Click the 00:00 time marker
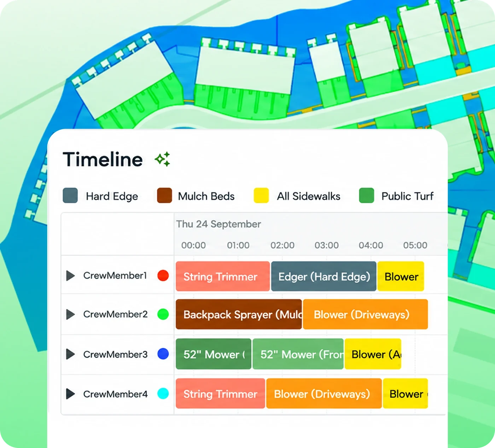Viewport: 495px width, 448px height. [193, 245]
